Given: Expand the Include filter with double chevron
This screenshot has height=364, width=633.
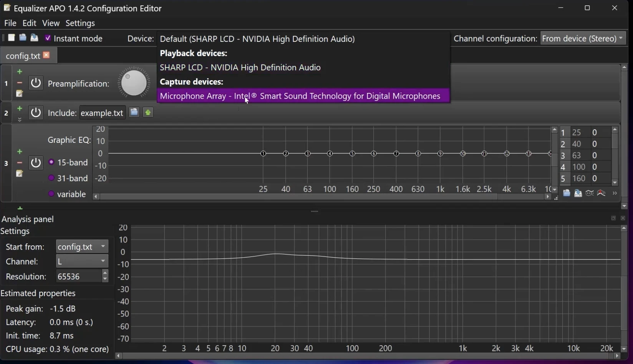Looking at the screenshot, I should coord(20,119).
